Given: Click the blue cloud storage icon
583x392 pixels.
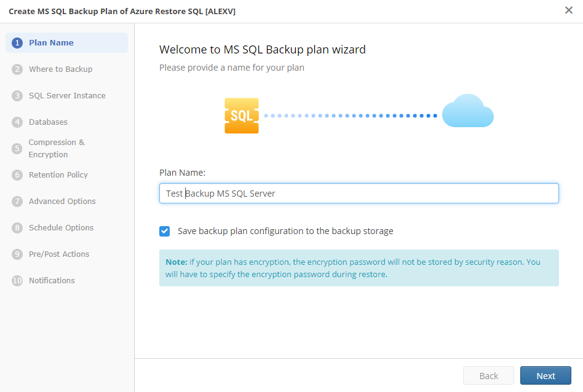Looking at the screenshot, I should 467,111.
